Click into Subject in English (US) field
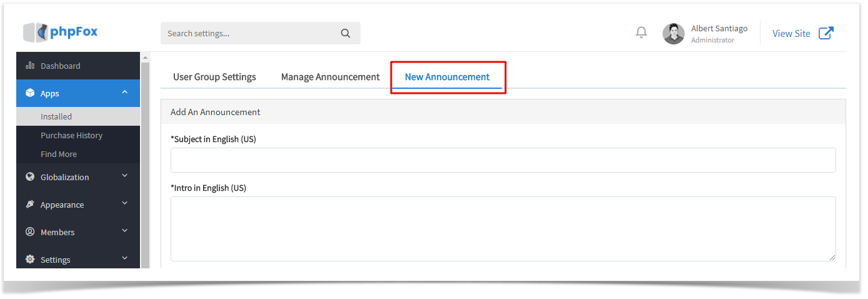This screenshot has width=868, height=299. [x=503, y=160]
